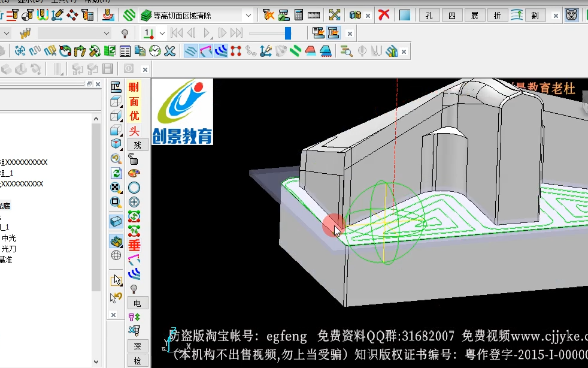Click the stock model toolbar close X
The width and height of the screenshot is (588, 368).
[x=145, y=70]
